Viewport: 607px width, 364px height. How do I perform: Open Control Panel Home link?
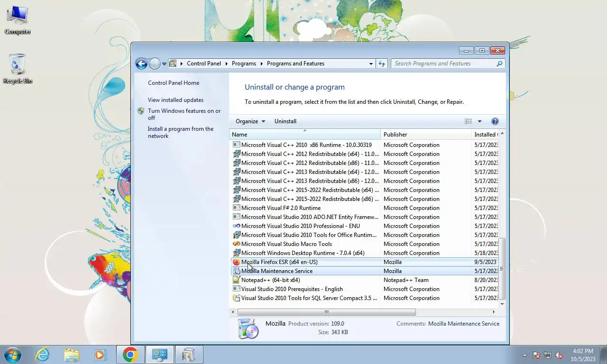click(x=174, y=83)
